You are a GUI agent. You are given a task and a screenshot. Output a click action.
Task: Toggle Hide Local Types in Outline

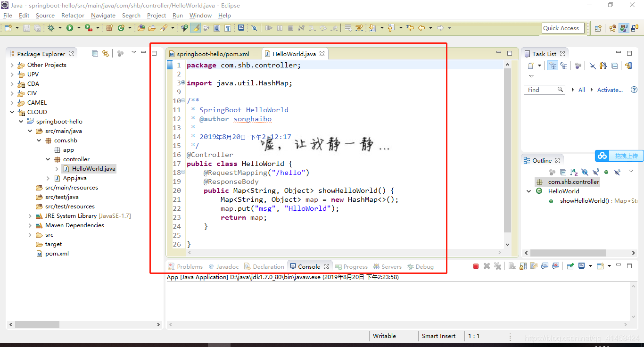618,172
